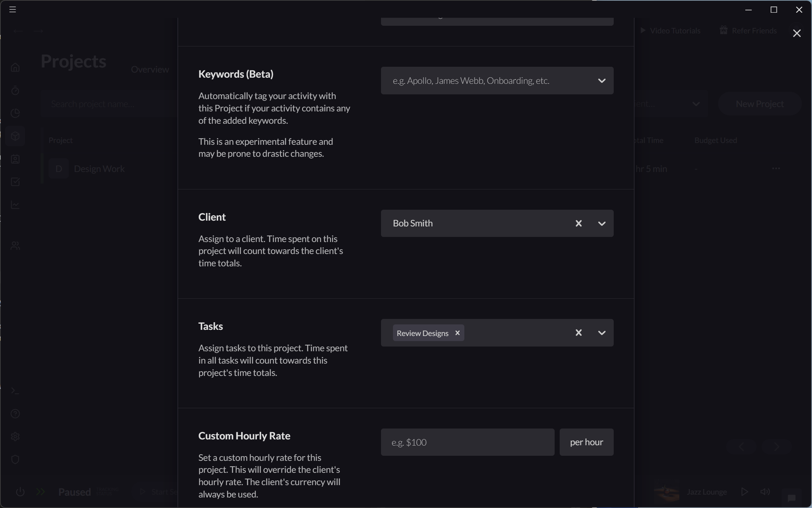Mute the Jazz Lounge music volume
The width and height of the screenshot is (812, 508).
tap(766, 492)
